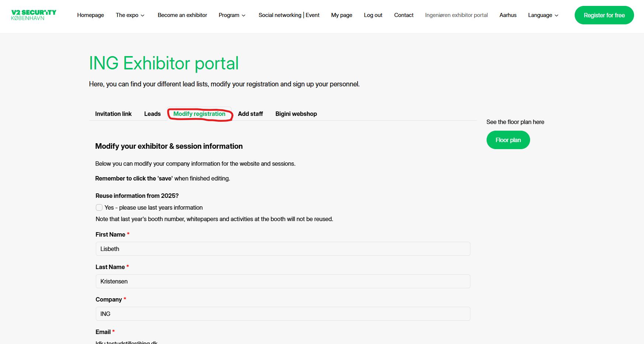The width and height of the screenshot is (644, 344).
Task: Open the Program dropdown menu
Action: pos(232,15)
